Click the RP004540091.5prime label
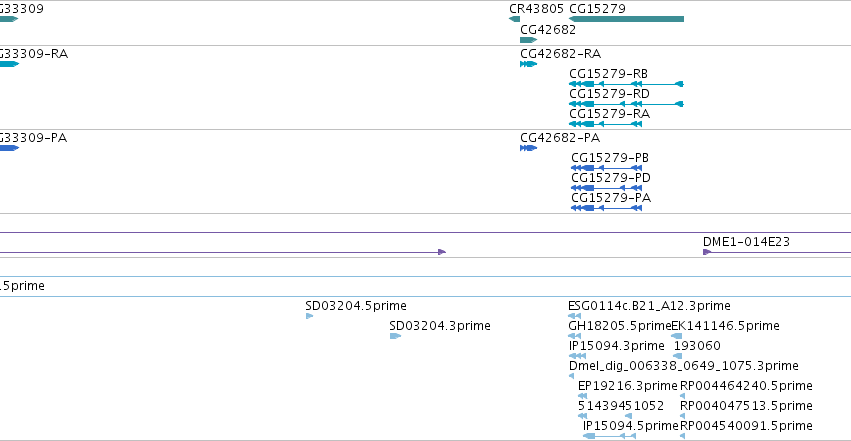Viewport: 851px width, 441px height. tap(746, 426)
